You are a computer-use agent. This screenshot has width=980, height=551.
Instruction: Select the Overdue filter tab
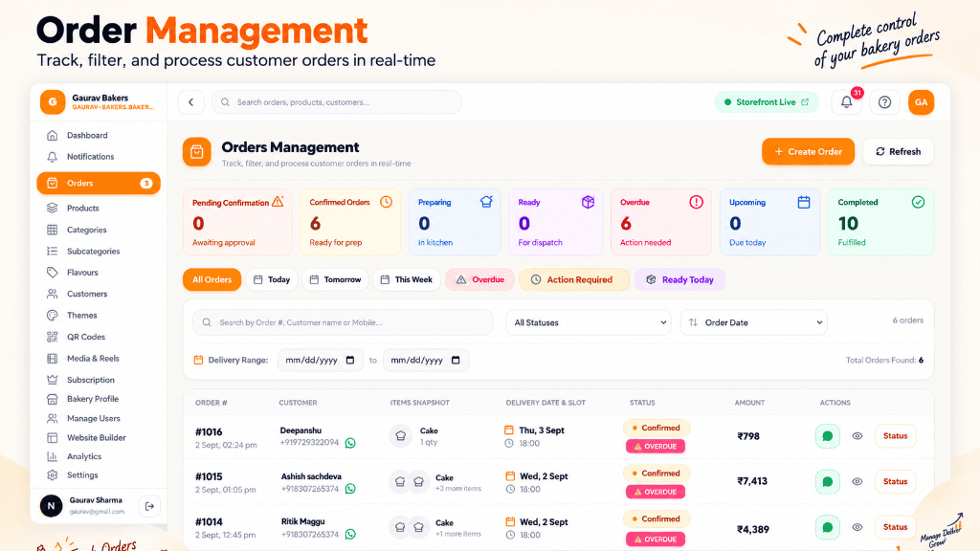click(479, 279)
